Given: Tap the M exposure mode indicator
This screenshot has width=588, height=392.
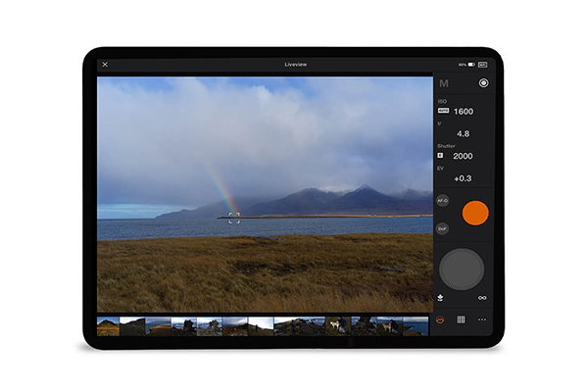Looking at the screenshot, I should click(x=444, y=84).
